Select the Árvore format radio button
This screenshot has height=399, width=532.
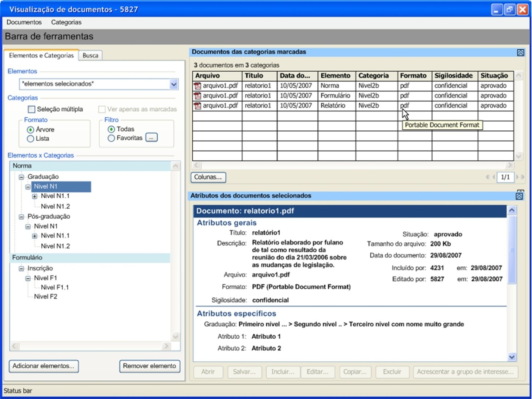point(30,130)
